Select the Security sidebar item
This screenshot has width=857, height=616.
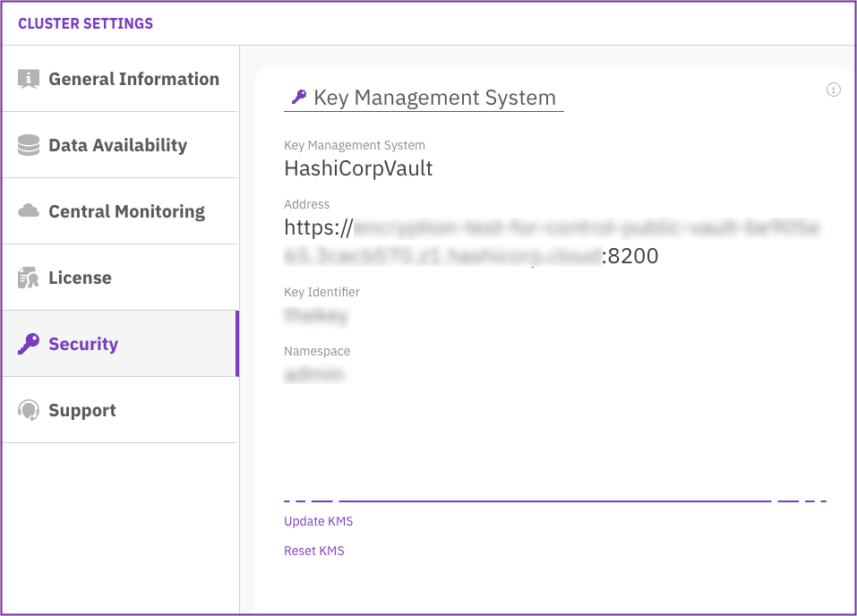pyautogui.click(x=82, y=343)
